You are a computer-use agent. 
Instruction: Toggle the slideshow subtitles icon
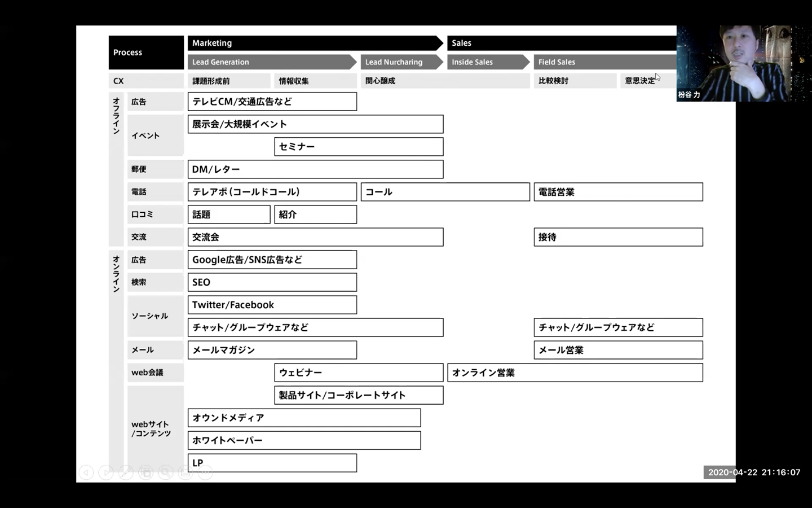(x=185, y=472)
